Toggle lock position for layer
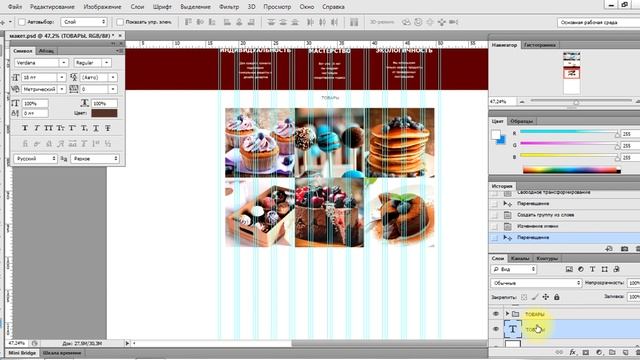The image size is (640, 360). click(546, 297)
